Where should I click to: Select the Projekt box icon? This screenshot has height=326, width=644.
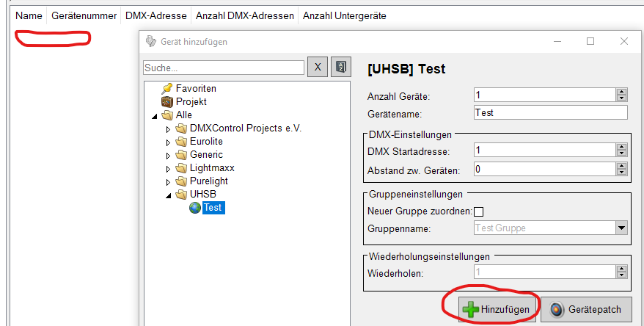167,102
